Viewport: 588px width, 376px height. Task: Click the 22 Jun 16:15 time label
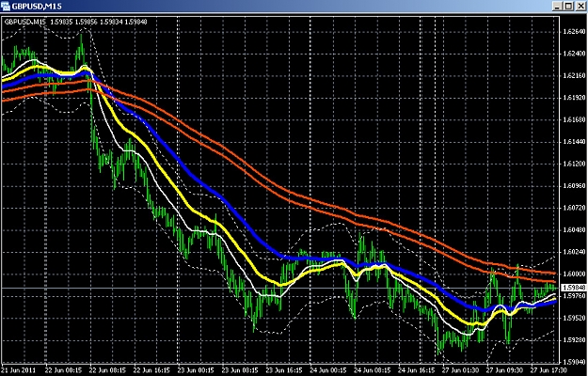click(151, 370)
